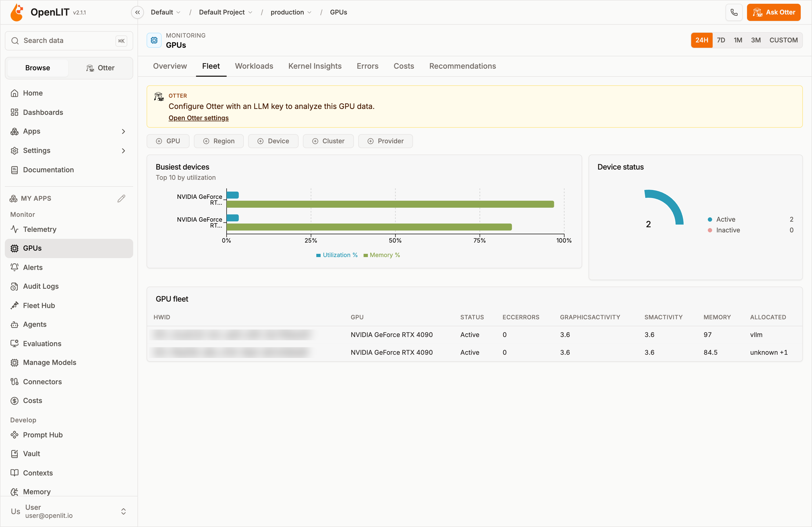
Task: Open Otter settings link
Action: click(x=198, y=118)
